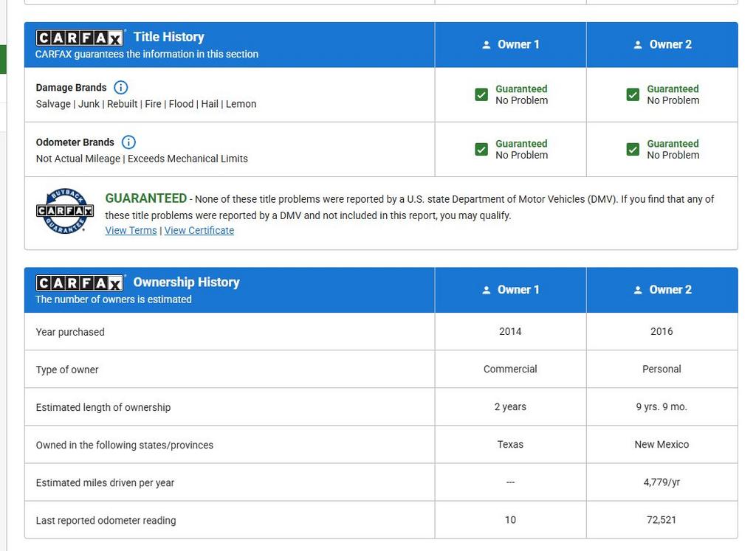Click the Damage Brands info icon
The width and height of the screenshot is (756, 551).
pos(121,87)
